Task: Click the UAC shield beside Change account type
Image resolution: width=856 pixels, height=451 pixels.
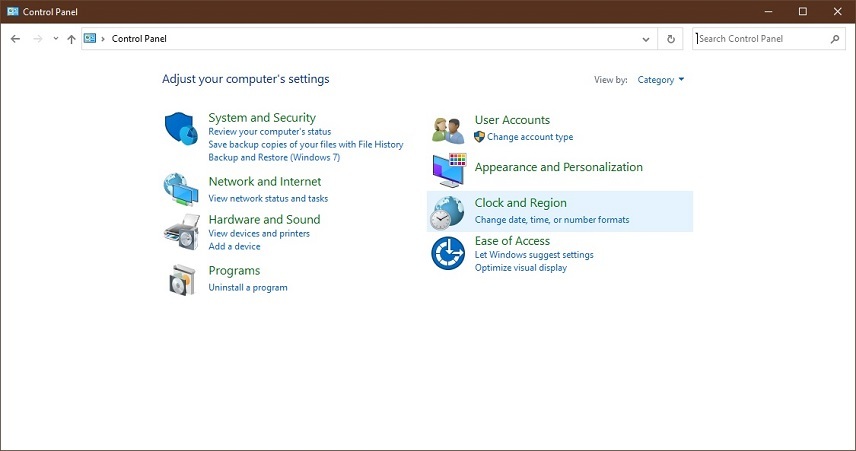Action: 479,137
